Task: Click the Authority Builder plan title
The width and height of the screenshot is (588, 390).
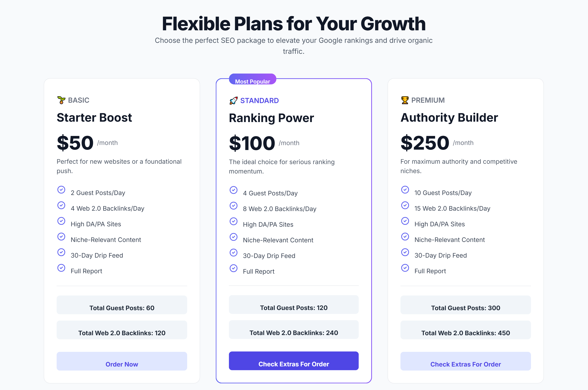Action: coord(449,117)
